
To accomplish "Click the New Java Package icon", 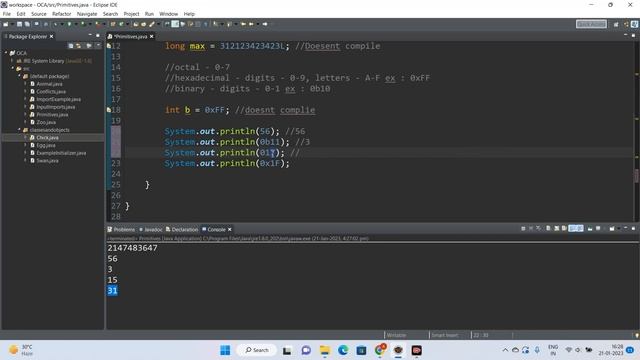I will pos(113,24).
